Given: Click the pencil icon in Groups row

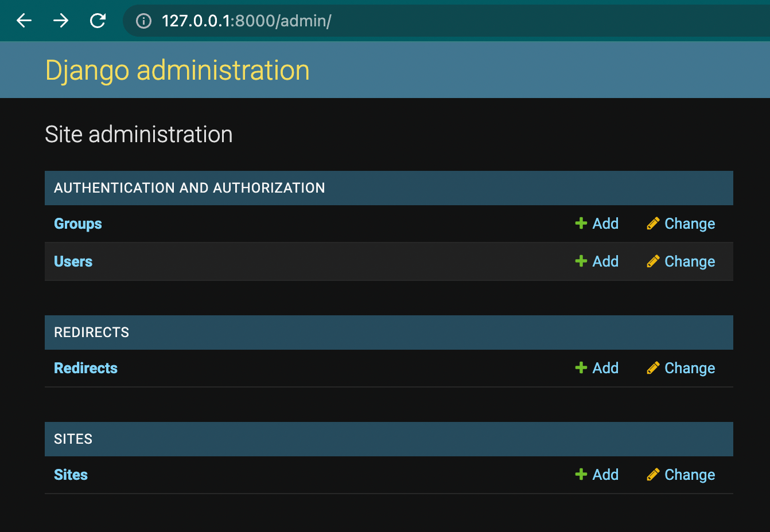Looking at the screenshot, I should pyautogui.click(x=653, y=224).
